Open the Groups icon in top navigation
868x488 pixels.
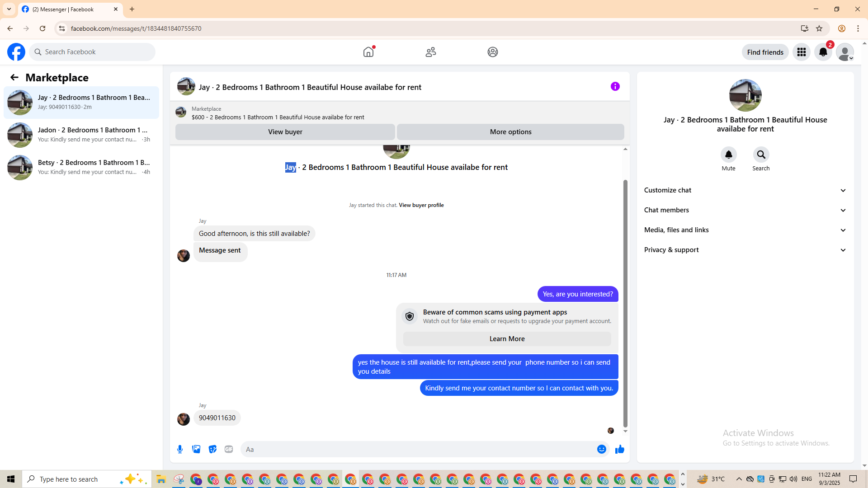pos(493,52)
